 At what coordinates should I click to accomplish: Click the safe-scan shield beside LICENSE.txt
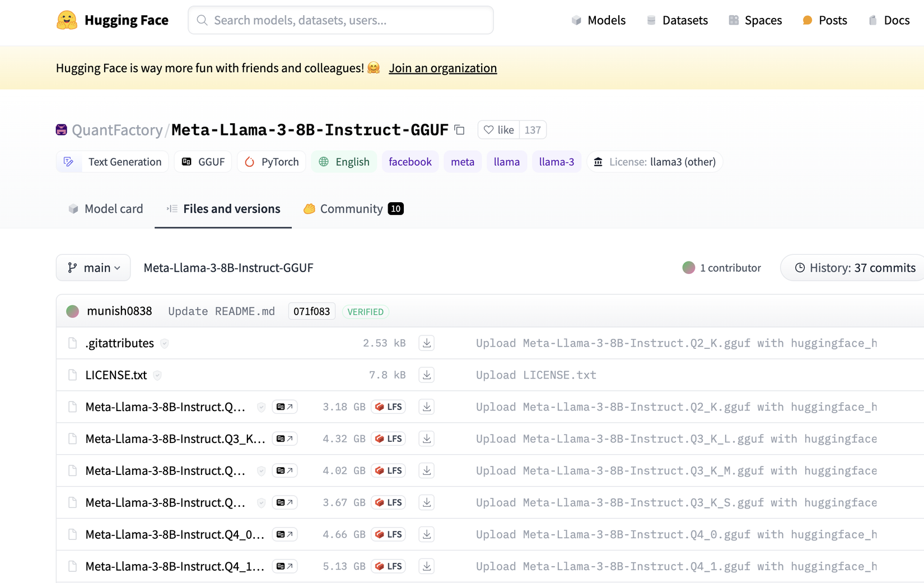pos(157,375)
